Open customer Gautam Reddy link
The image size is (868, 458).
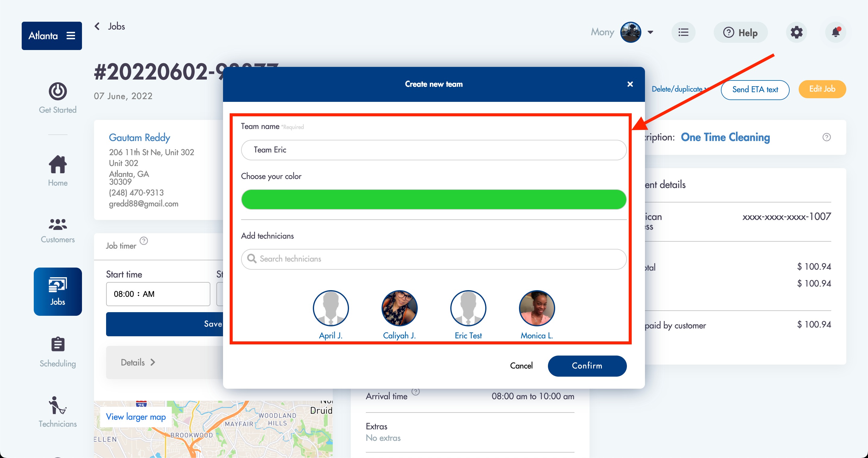point(139,137)
